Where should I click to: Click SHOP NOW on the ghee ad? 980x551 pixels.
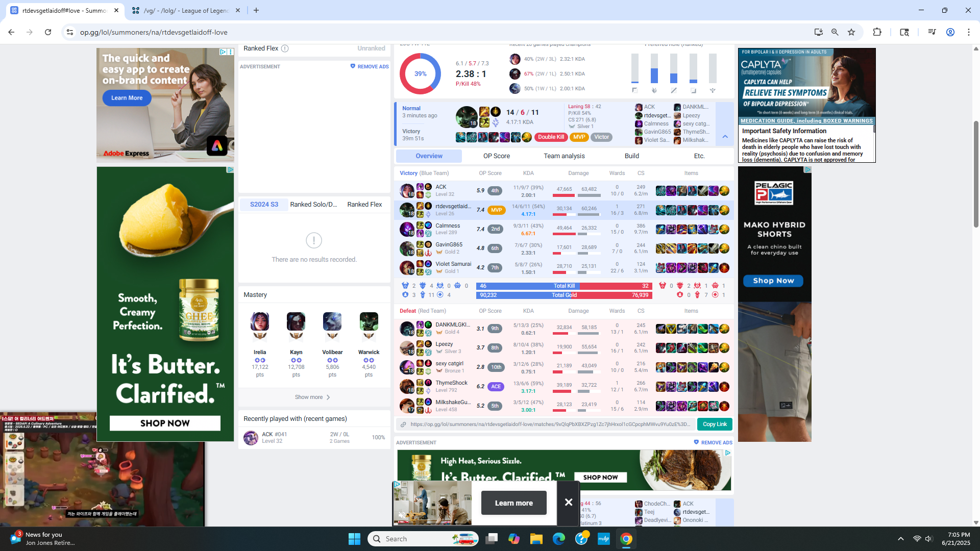tap(165, 423)
